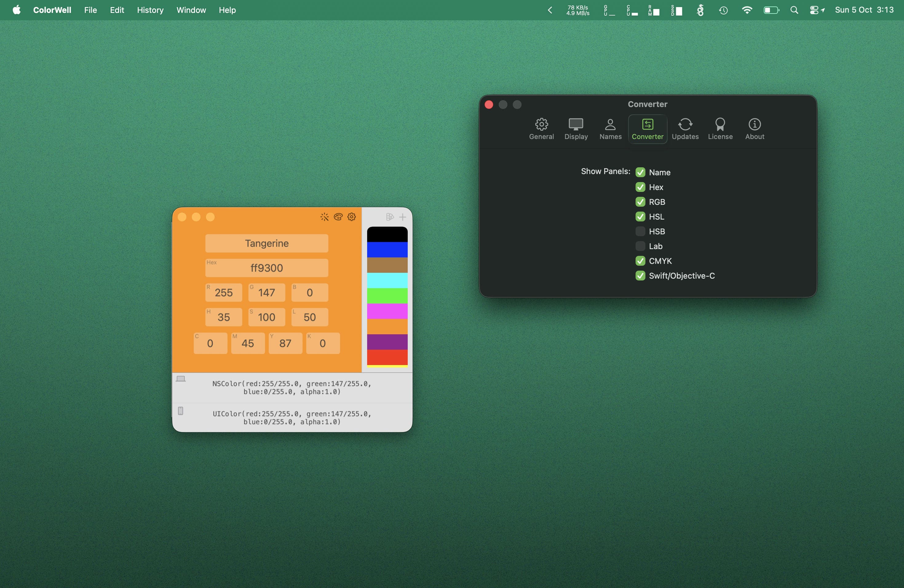Viewport: 904px width, 588px height.
Task: Click the phone icon beside UIColor code
Action: pyautogui.click(x=181, y=411)
